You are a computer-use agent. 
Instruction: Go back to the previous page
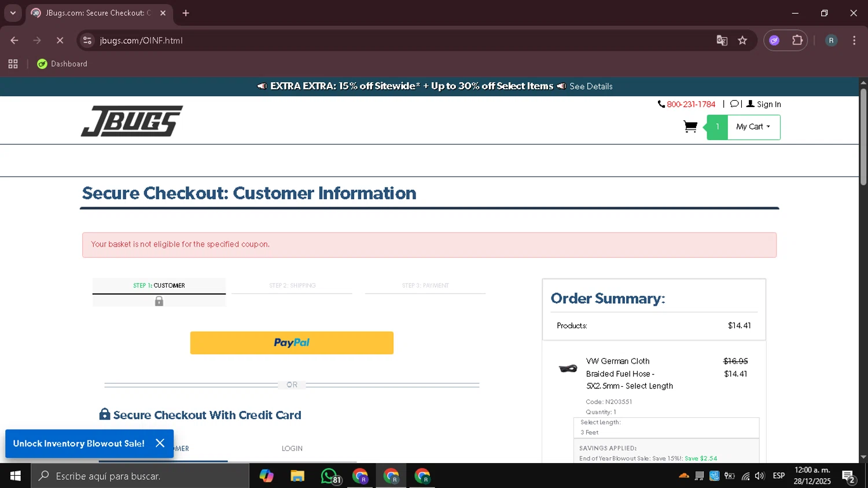click(14, 41)
